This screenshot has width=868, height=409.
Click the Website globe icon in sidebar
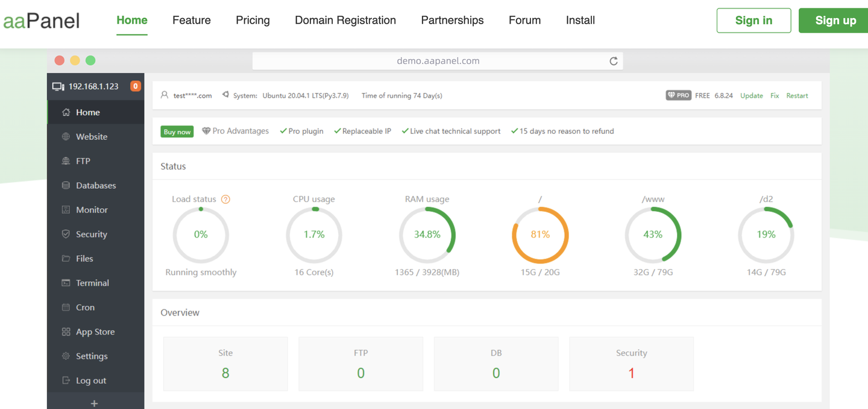pyautogui.click(x=66, y=137)
